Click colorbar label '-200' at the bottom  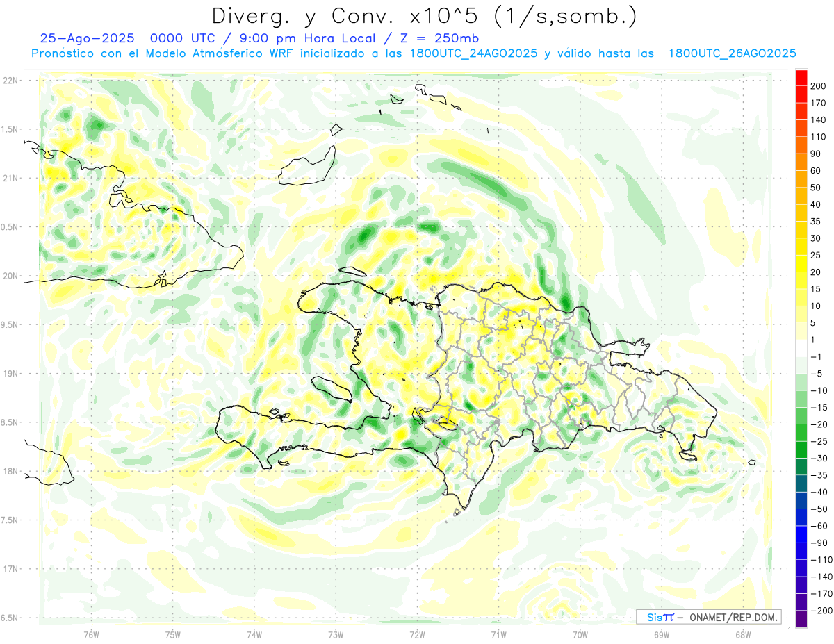821,611
